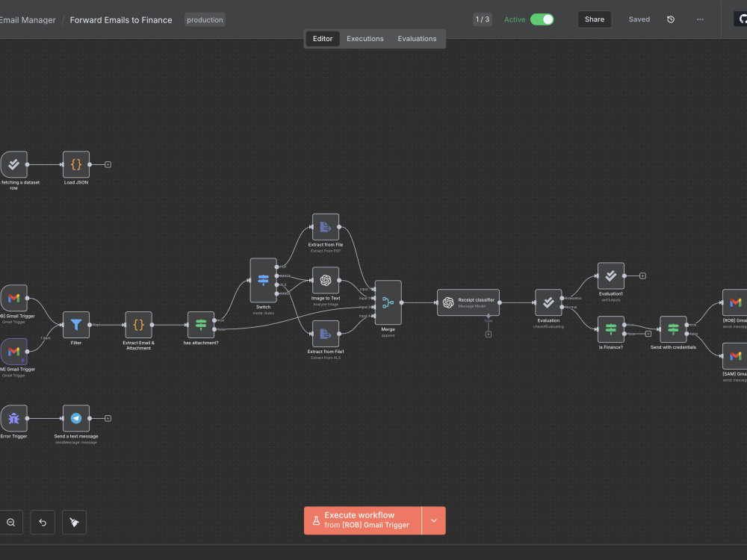Open Extract Email & Attachment node
The width and height of the screenshot is (747, 560).
click(x=138, y=325)
